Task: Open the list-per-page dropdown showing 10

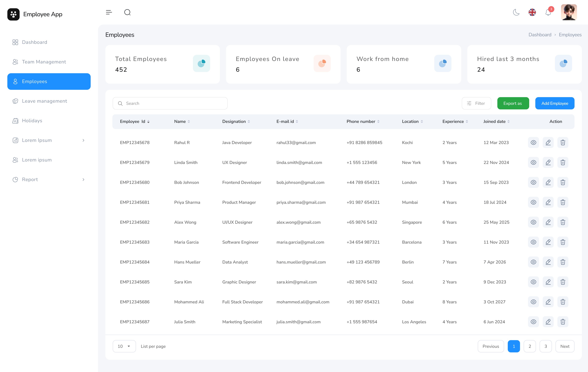Action: tap(124, 346)
